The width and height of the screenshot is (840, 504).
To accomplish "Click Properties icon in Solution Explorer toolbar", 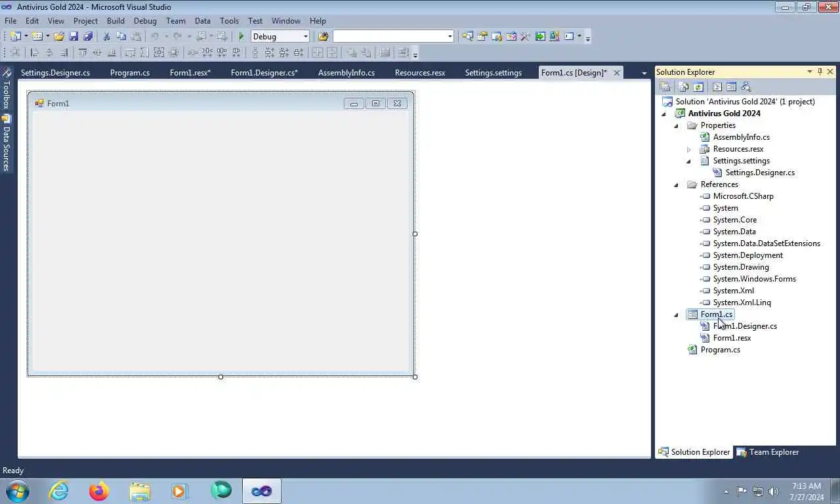I will pyautogui.click(x=665, y=87).
